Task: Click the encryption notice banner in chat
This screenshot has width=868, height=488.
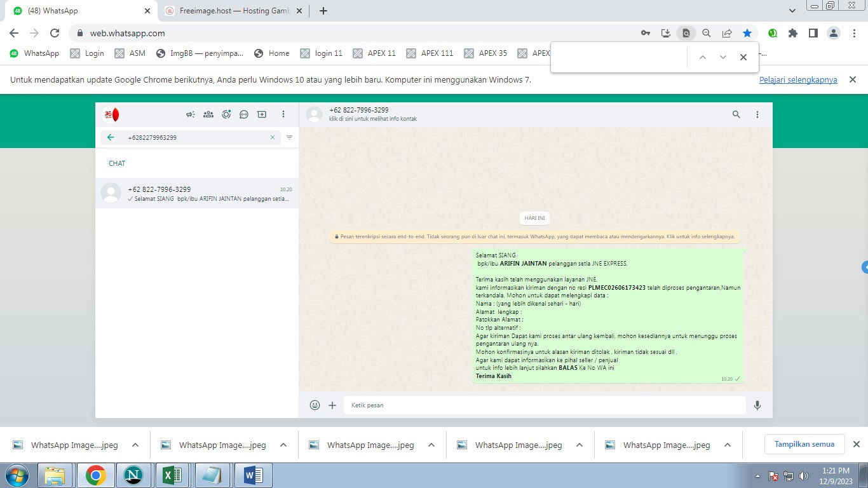Action: pyautogui.click(x=535, y=236)
